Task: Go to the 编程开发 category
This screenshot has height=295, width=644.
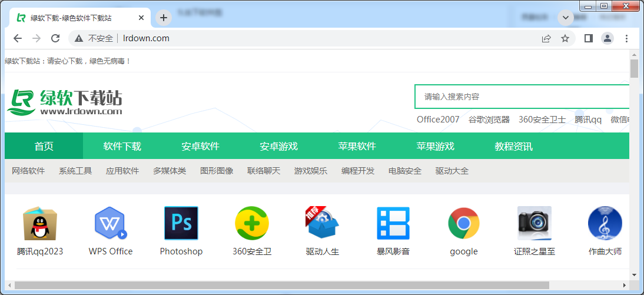Action: pyautogui.click(x=358, y=171)
